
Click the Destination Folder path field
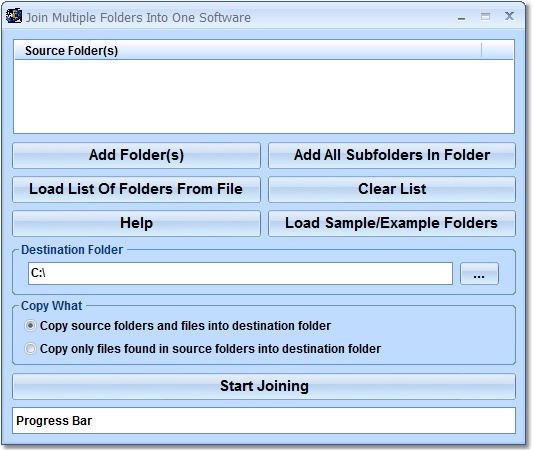pos(240,273)
